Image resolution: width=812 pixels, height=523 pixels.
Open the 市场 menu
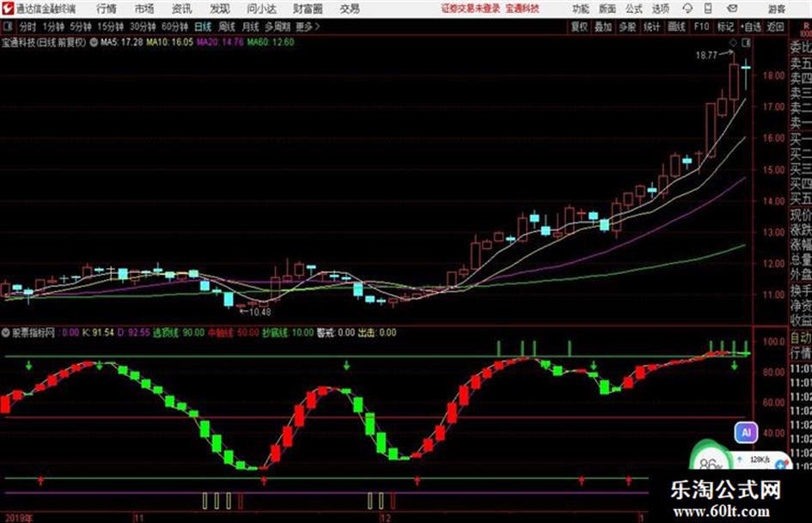click(x=144, y=9)
